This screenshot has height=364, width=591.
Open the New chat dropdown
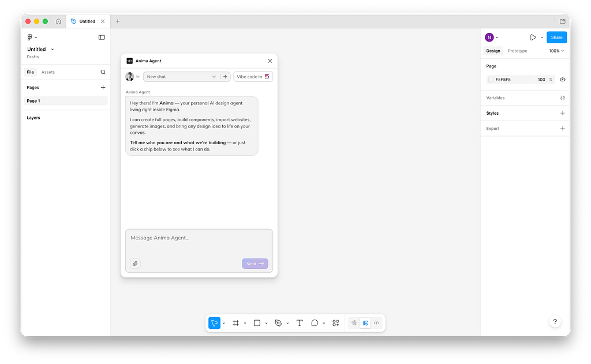181,77
